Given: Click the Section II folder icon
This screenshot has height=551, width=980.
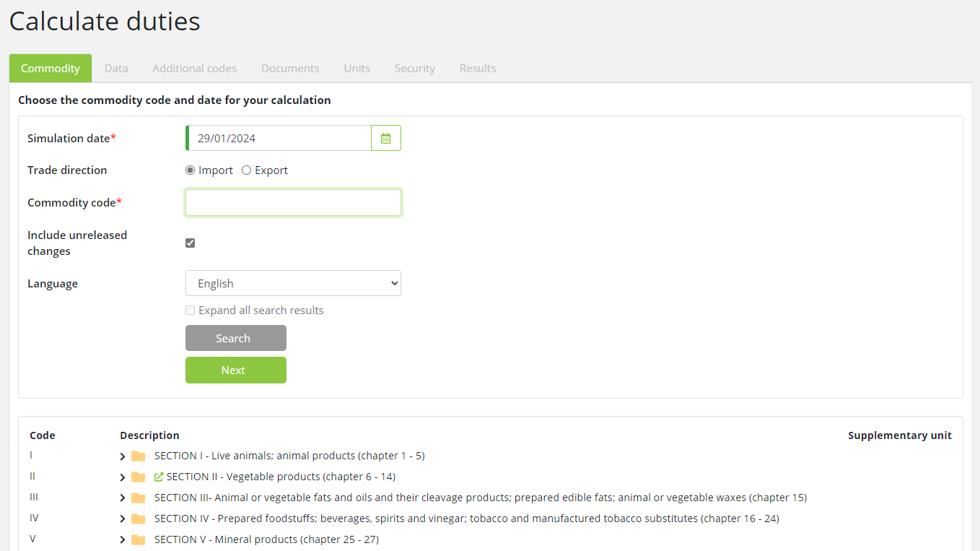Looking at the screenshot, I should click(x=139, y=477).
